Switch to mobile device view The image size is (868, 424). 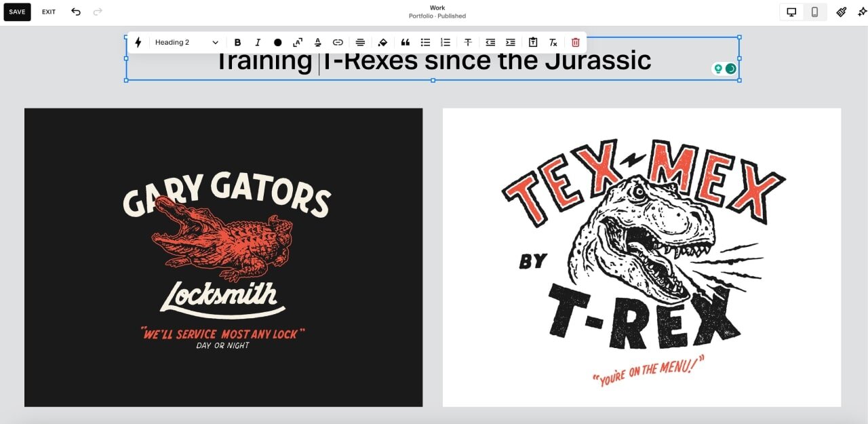814,12
